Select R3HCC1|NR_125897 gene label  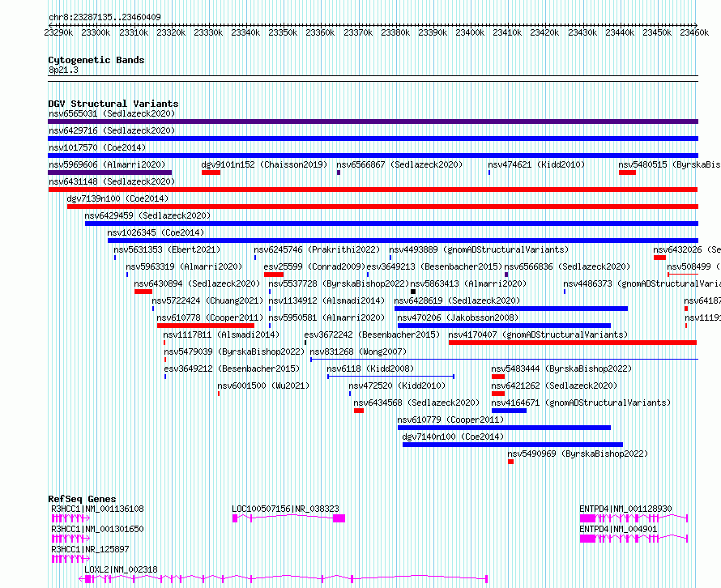(x=90, y=549)
